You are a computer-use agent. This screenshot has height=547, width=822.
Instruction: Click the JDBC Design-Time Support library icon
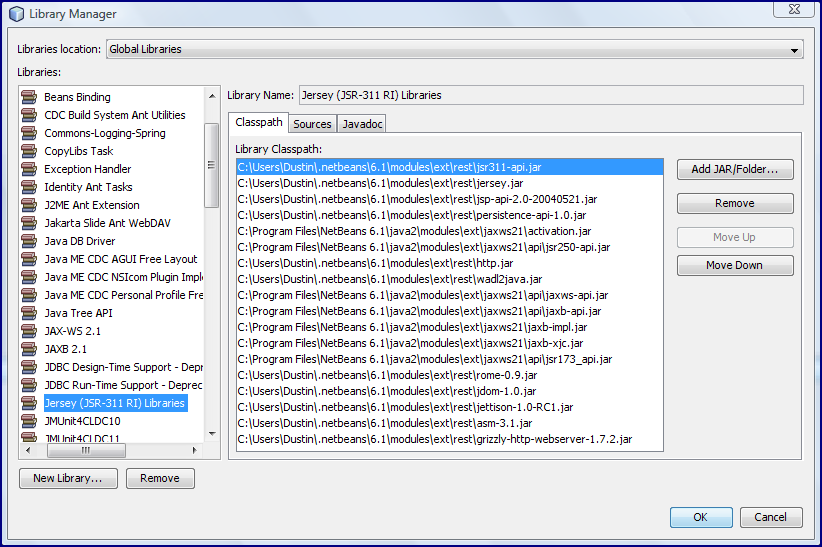(29, 367)
